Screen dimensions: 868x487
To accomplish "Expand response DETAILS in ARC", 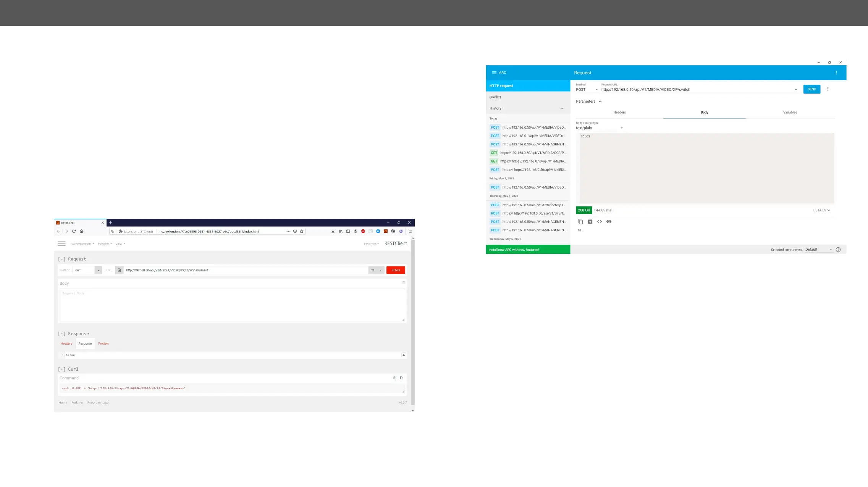I will point(821,210).
